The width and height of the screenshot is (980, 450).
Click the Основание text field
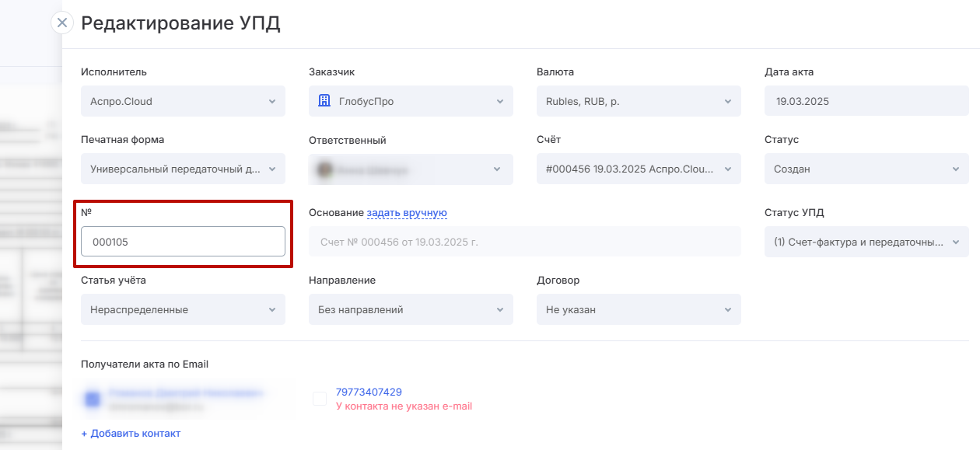525,242
